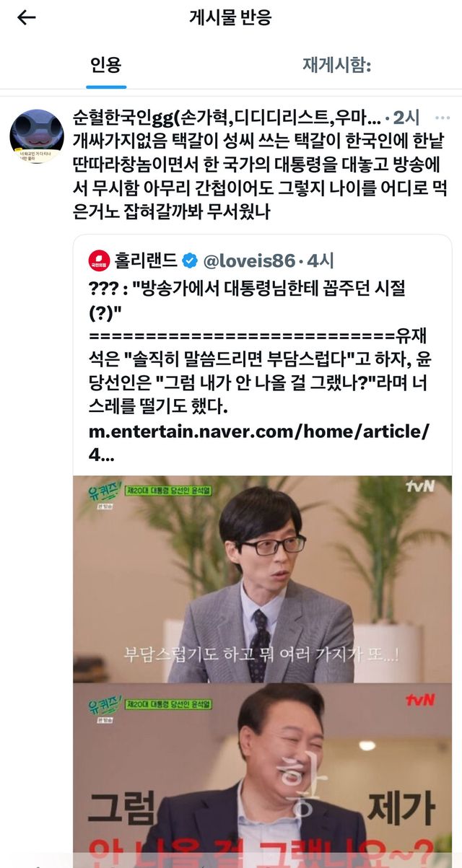Tap the tvN logo in the top image
Viewport: 462px width, 868px height.
[x=419, y=486]
